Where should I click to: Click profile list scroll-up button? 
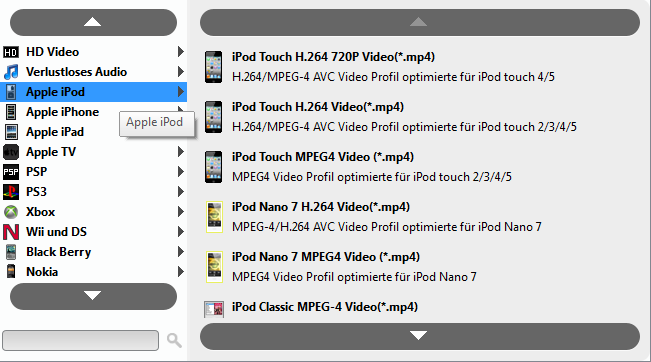[420, 22]
